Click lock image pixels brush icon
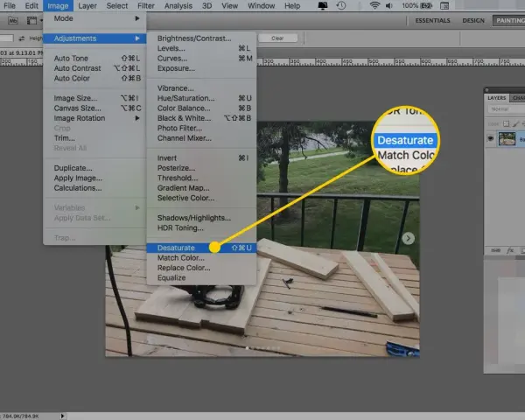Screen dimensions: 525x420 pyautogui.click(x=515, y=124)
